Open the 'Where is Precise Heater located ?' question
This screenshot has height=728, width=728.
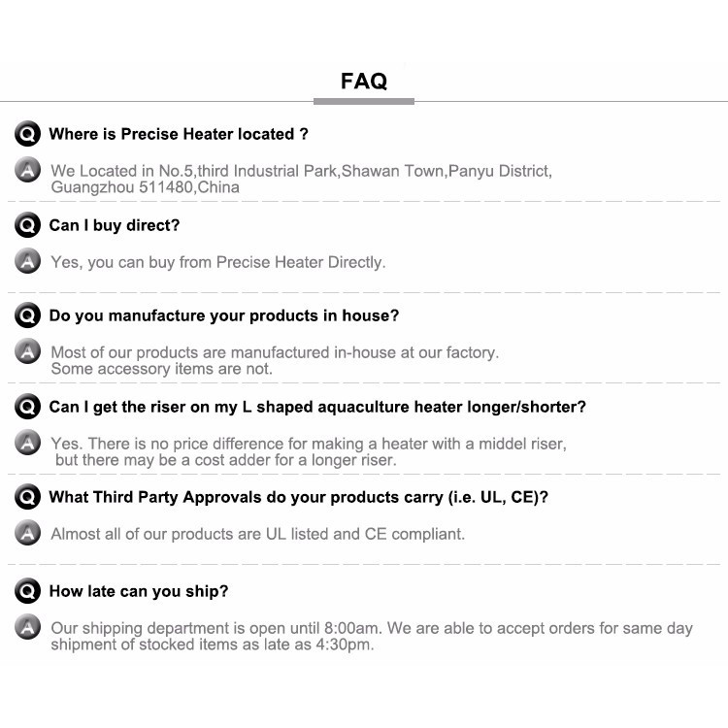(x=179, y=134)
